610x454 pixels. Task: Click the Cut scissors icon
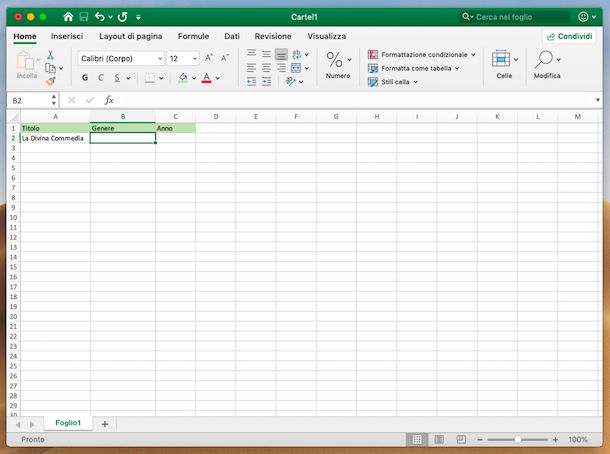[50, 54]
